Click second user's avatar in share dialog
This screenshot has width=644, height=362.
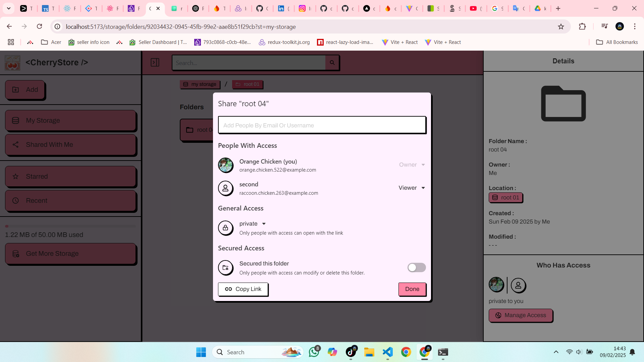(225, 188)
